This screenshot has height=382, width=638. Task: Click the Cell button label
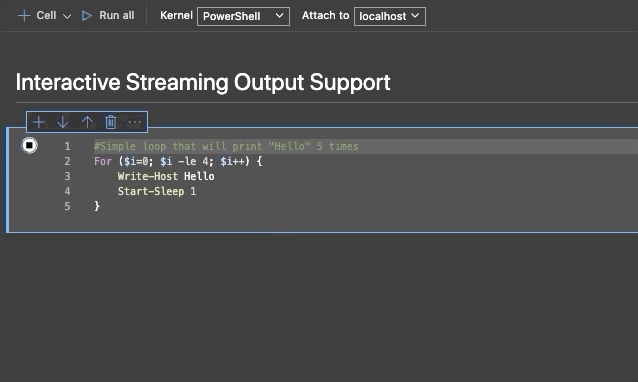[x=46, y=15]
